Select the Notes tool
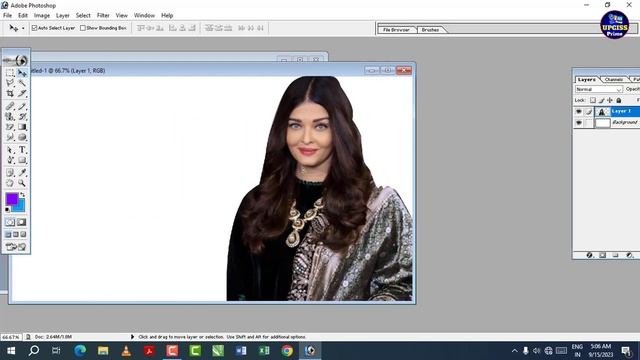The width and height of the screenshot is (640, 360). coord(10,173)
